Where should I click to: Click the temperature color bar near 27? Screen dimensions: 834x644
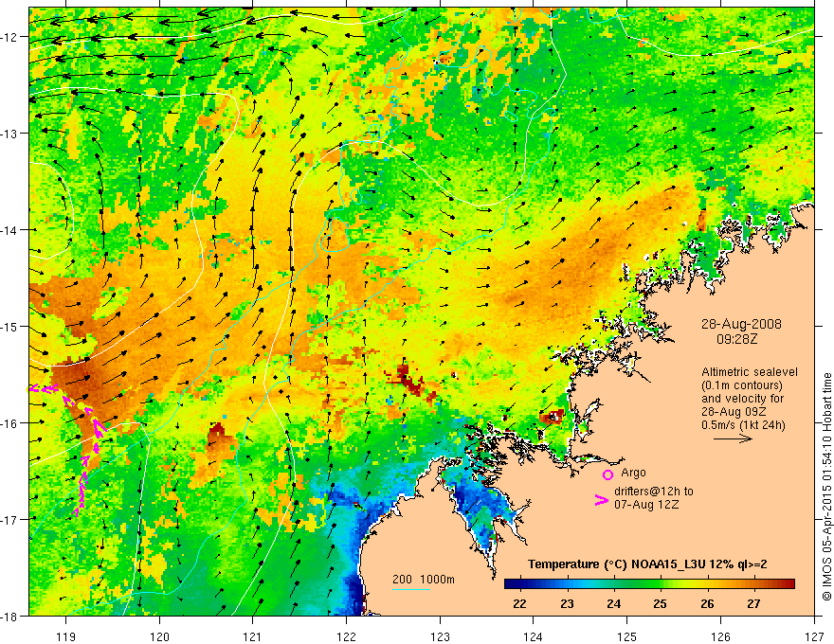tap(753, 584)
